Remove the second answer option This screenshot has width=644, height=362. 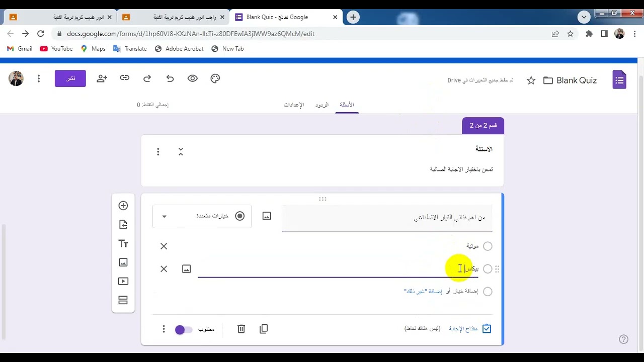click(x=164, y=269)
